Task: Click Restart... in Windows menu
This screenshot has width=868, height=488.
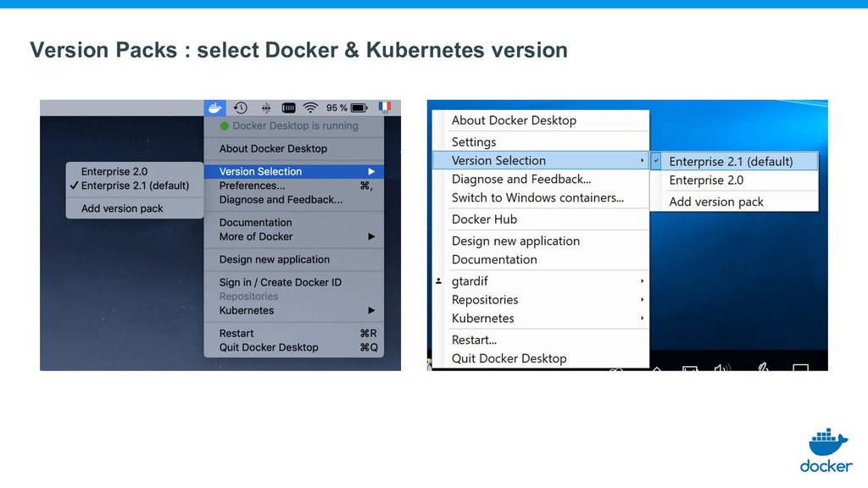Action: (540, 340)
